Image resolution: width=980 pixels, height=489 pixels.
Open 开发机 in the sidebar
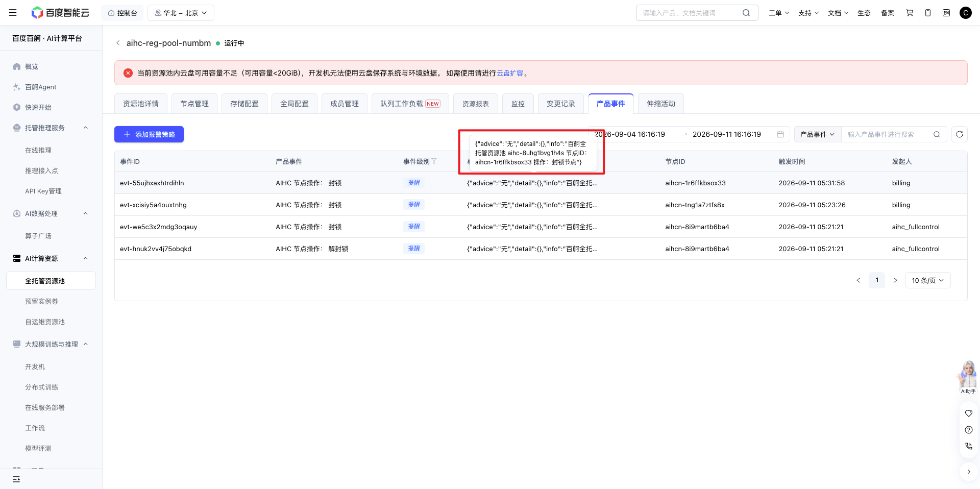(35, 366)
